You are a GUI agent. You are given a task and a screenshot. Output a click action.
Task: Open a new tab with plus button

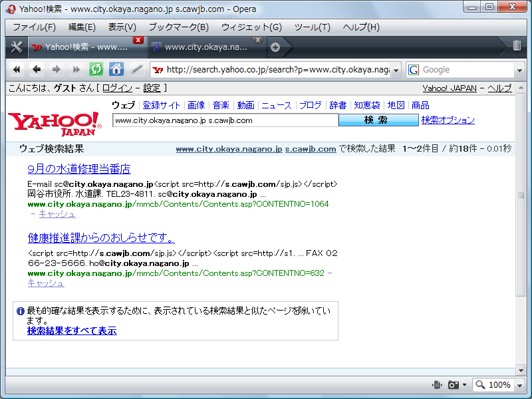(x=275, y=47)
